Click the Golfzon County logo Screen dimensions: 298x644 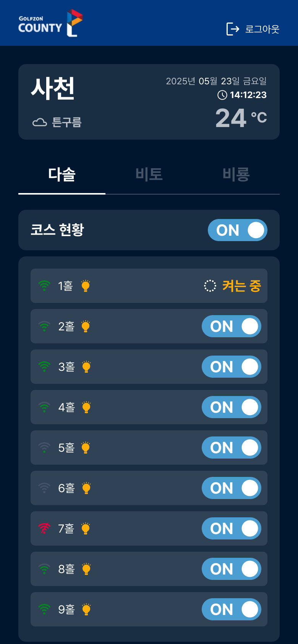tap(50, 24)
